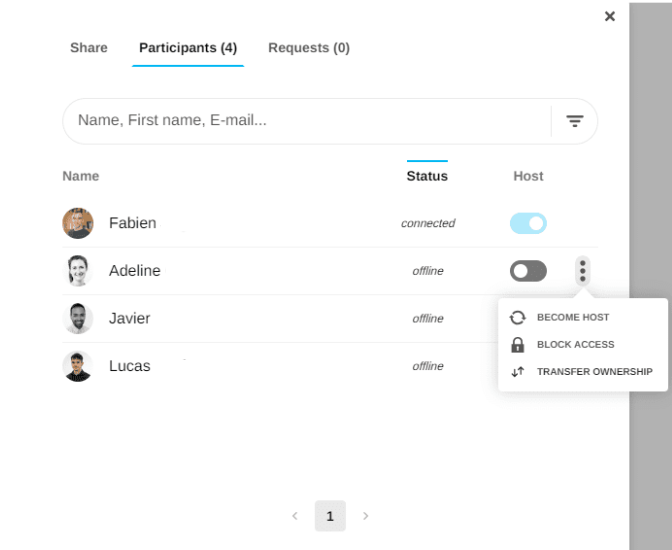Sort participants by Status column

(427, 176)
